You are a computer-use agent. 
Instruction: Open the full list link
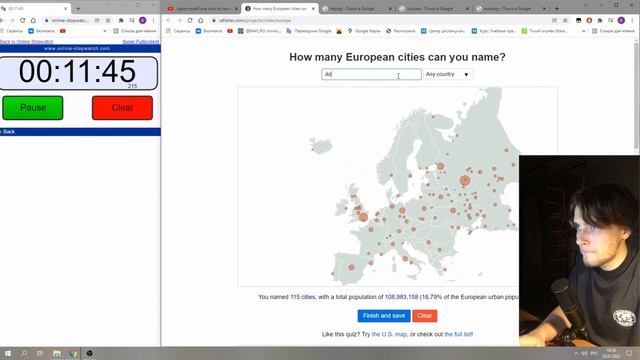[458, 334]
